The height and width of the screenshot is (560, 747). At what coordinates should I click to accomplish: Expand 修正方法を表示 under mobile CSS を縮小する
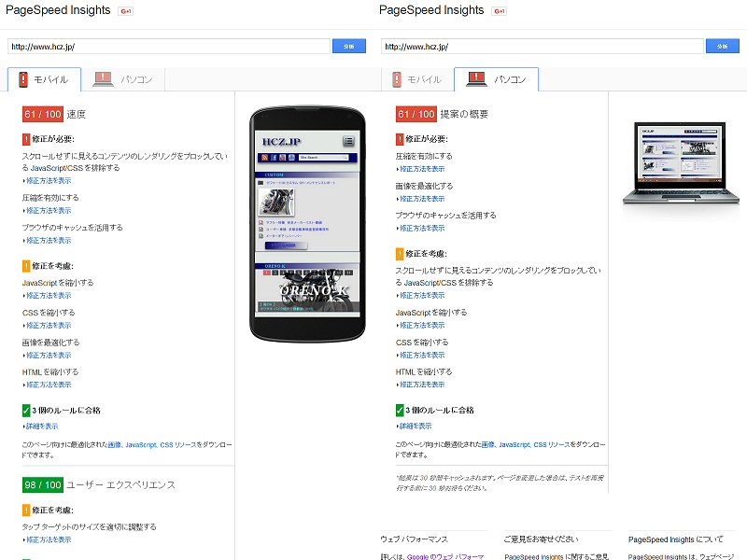click(x=49, y=326)
